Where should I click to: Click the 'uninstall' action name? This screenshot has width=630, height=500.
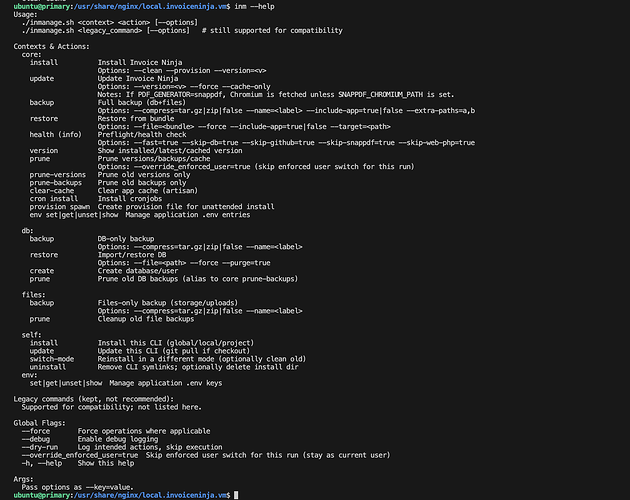(x=47, y=367)
